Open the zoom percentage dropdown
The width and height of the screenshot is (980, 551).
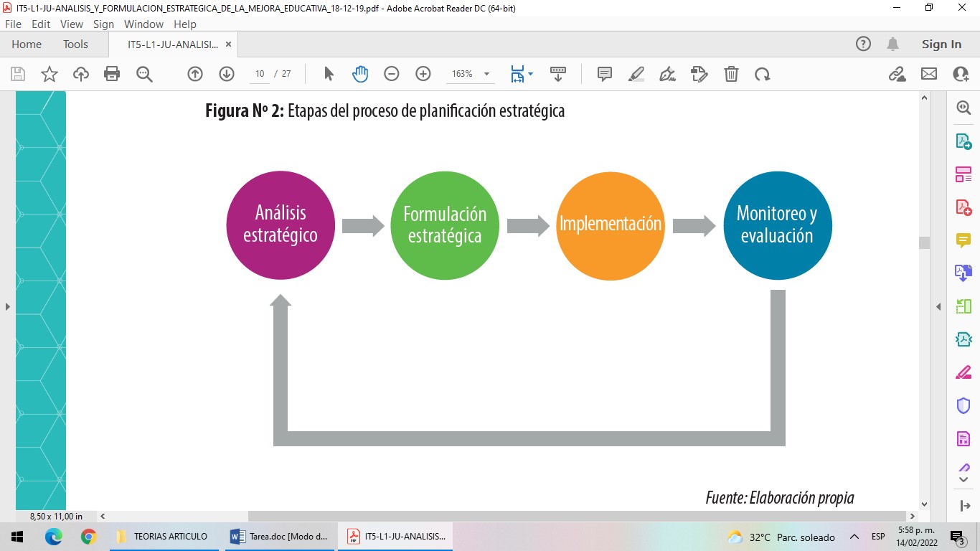(486, 74)
